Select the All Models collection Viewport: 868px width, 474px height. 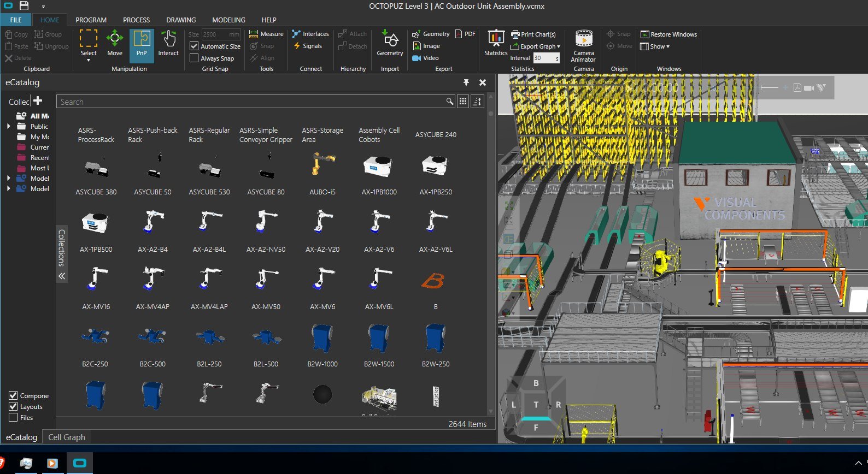[x=33, y=116]
